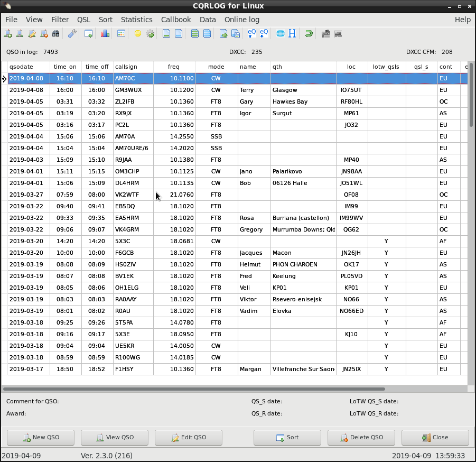
Task: Open the QSL menu
Action: (x=83, y=20)
